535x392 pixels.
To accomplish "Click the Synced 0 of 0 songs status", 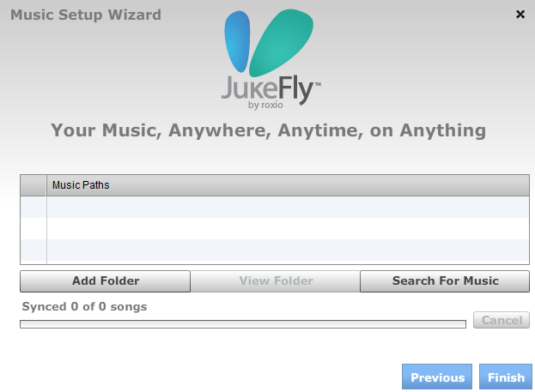I will pyautogui.click(x=84, y=306).
